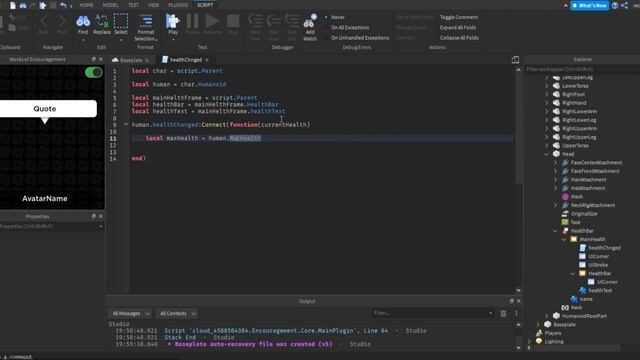
Task: Select the healthText label in Explorer
Action: 596,290
